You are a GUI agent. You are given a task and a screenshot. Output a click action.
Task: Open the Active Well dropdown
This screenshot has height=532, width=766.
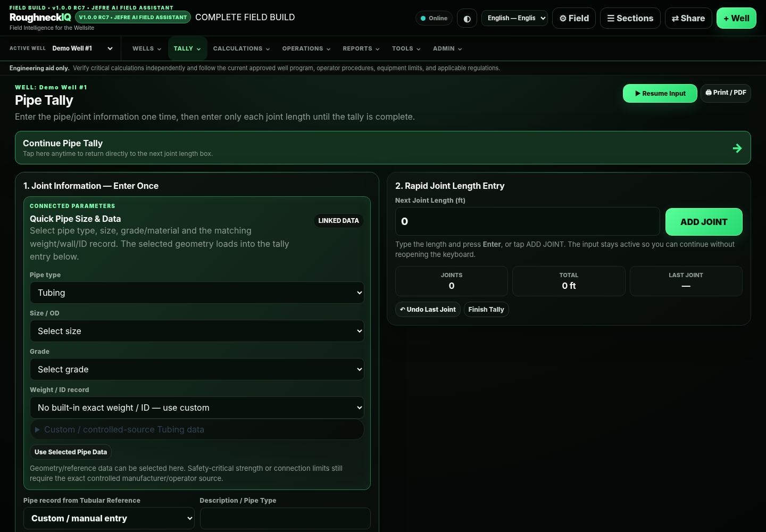point(82,48)
